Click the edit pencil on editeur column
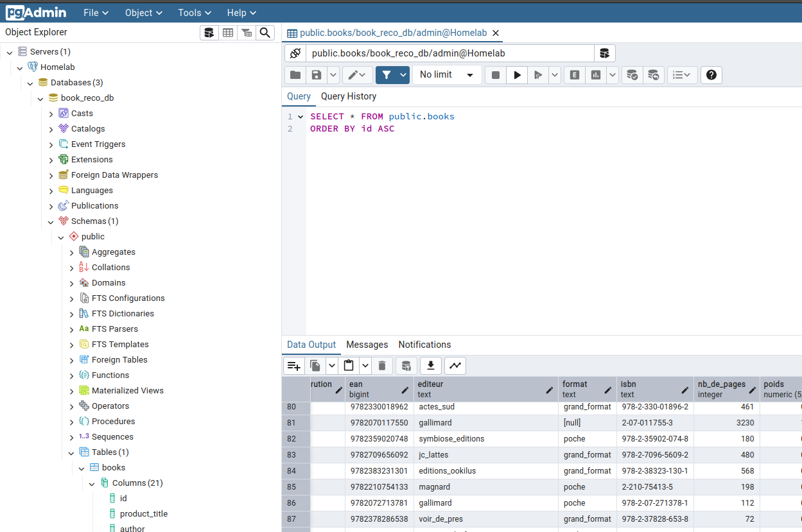This screenshot has height=532, width=802. coord(550,390)
